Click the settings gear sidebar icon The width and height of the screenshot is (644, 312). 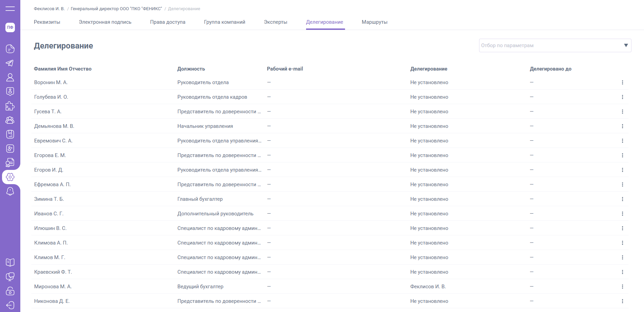click(10, 177)
